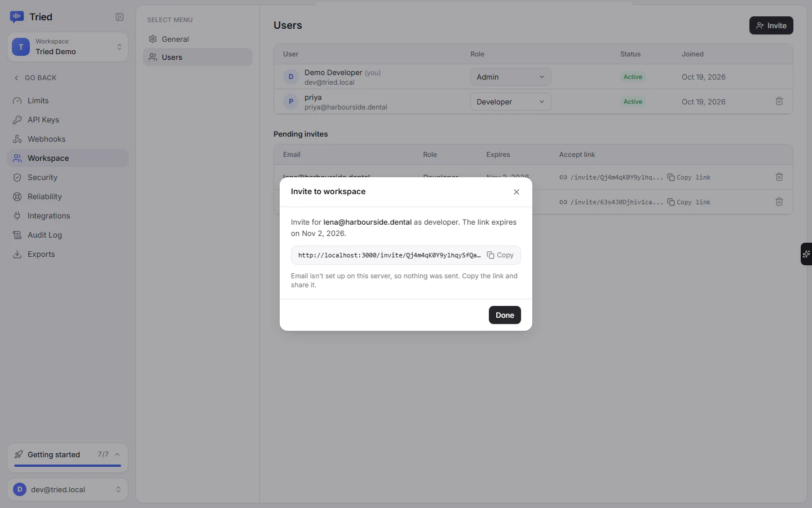The width and height of the screenshot is (812, 508).
Task: Delete the lena pending invite trash icon
Action: point(779,177)
